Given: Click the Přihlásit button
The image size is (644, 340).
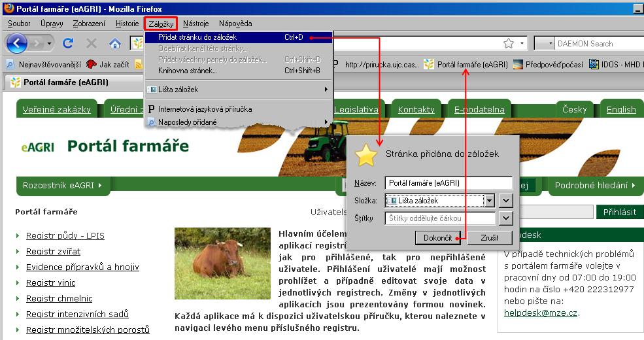Looking at the screenshot, I should (x=620, y=212).
